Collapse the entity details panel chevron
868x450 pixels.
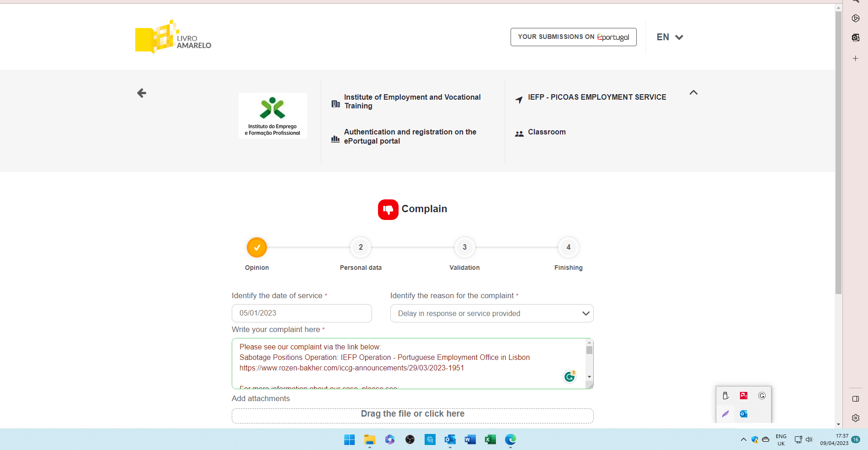coord(693,92)
